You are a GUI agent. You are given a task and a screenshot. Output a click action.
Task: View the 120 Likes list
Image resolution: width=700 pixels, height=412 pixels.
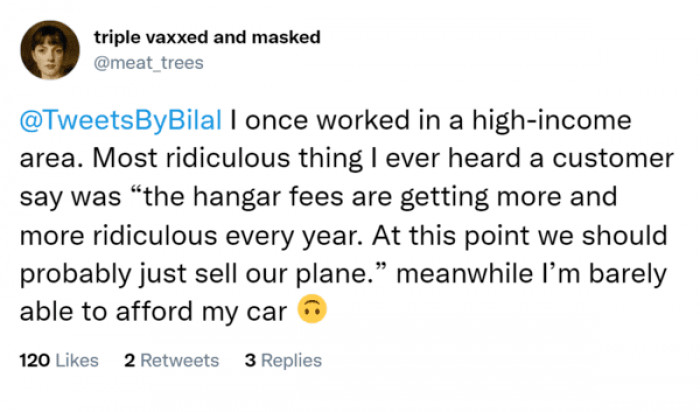coord(59,361)
